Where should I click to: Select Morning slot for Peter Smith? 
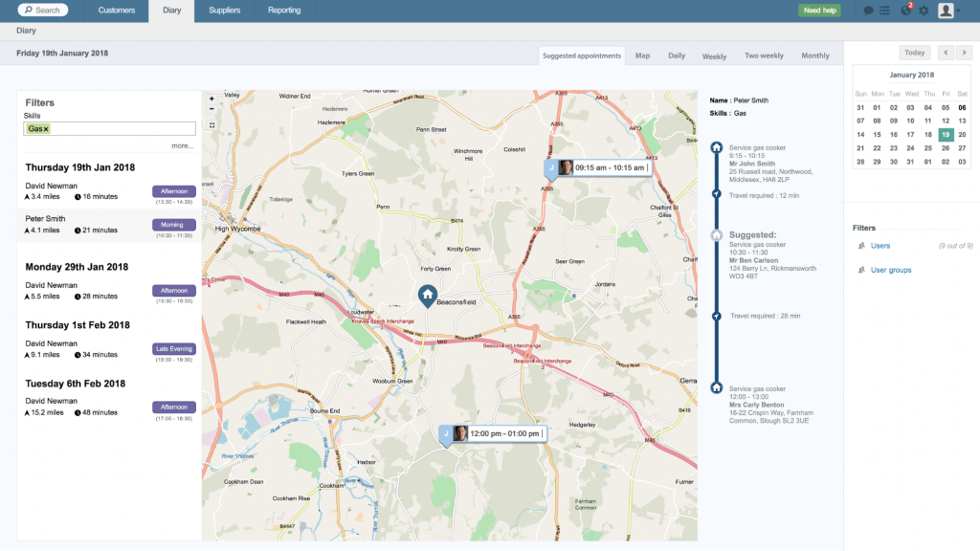tap(174, 225)
